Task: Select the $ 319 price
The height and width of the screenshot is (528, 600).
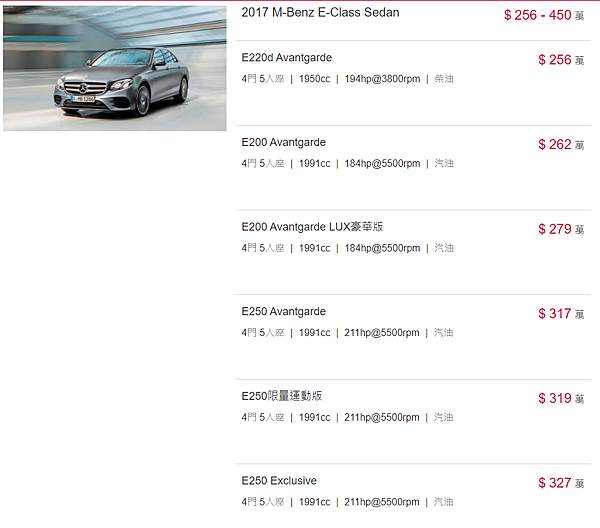Action: 561,398
